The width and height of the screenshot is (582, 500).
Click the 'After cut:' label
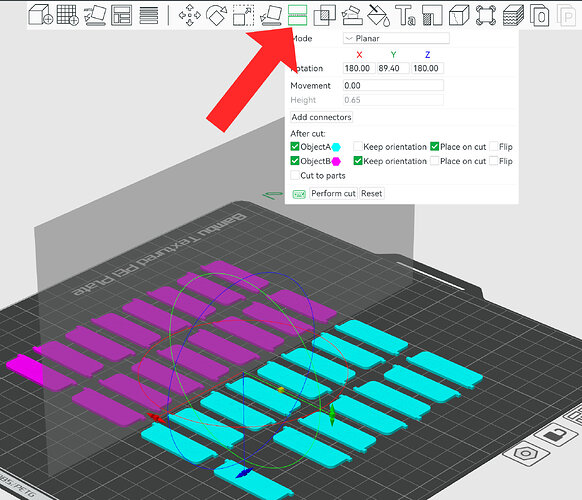click(308, 133)
